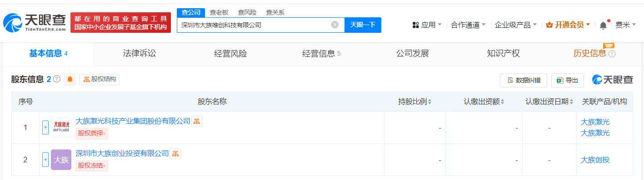
Task: Click the help question mark beside 股东信息
Action: click(x=57, y=79)
